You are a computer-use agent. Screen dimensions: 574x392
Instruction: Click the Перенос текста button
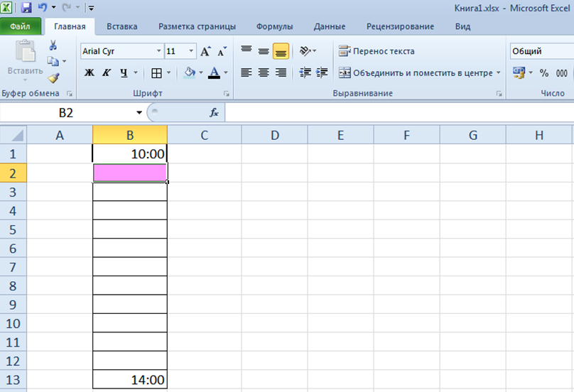coord(377,51)
